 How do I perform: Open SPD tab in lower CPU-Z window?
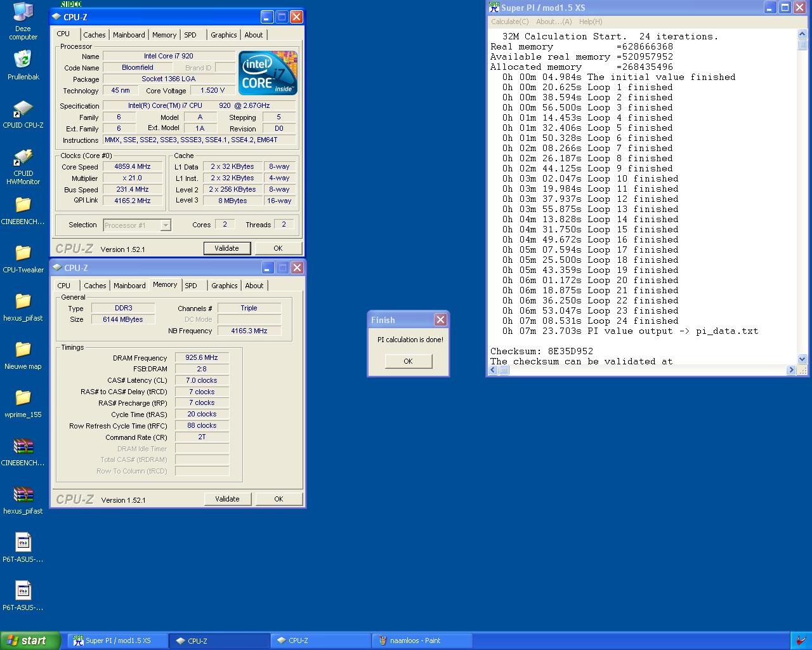[191, 286]
